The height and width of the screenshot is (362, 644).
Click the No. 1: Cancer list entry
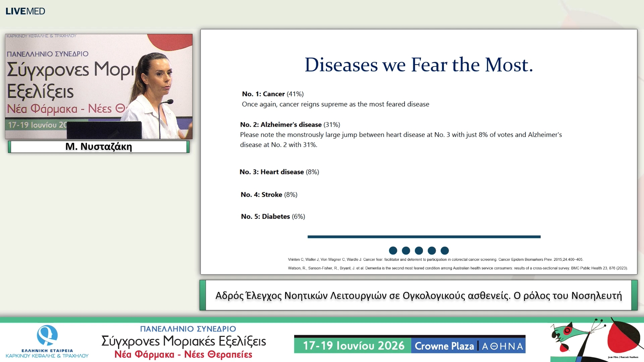273,94
